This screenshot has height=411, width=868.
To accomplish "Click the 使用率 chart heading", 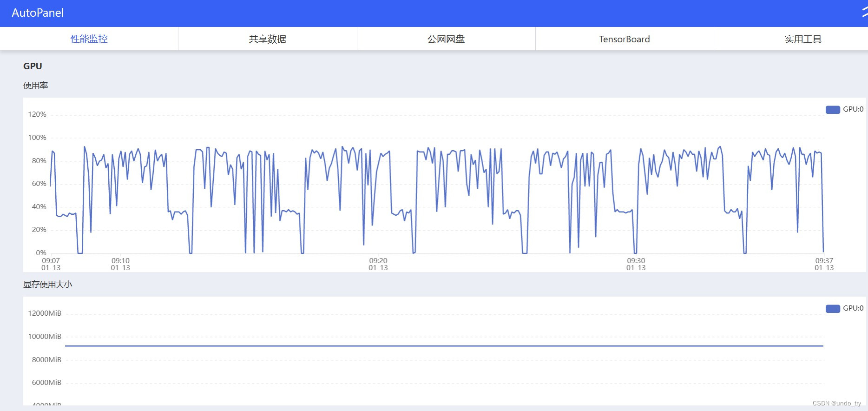I will (x=36, y=86).
